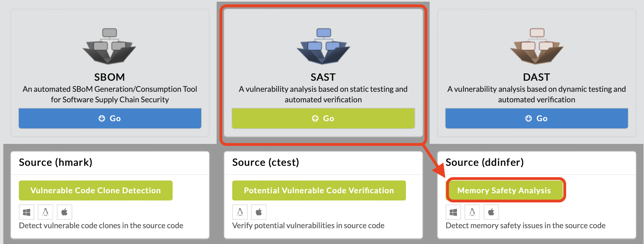Click Linux icon under Source (ctest)
Screen dimensions: 644x244
(240, 212)
